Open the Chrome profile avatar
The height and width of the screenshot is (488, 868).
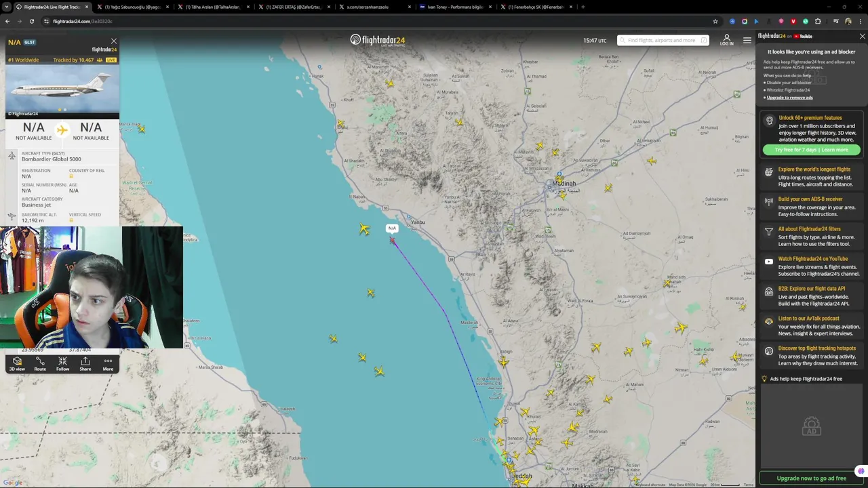[x=848, y=21]
